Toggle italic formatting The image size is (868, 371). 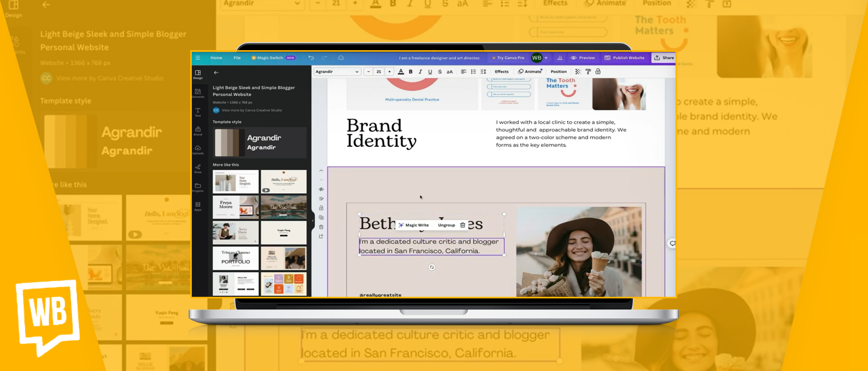tap(420, 71)
